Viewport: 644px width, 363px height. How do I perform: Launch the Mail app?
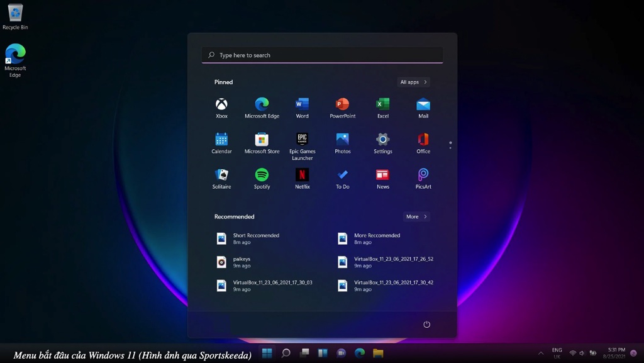[x=423, y=105]
